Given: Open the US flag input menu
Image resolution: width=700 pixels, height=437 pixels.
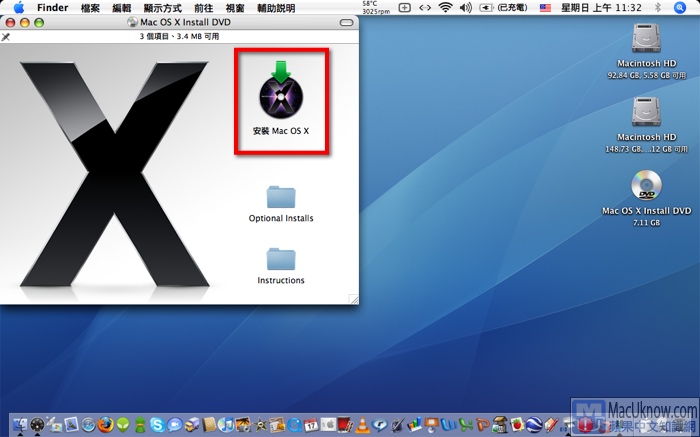Looking at the screenshot, I should pyautogui.click(x=545, y=8).
